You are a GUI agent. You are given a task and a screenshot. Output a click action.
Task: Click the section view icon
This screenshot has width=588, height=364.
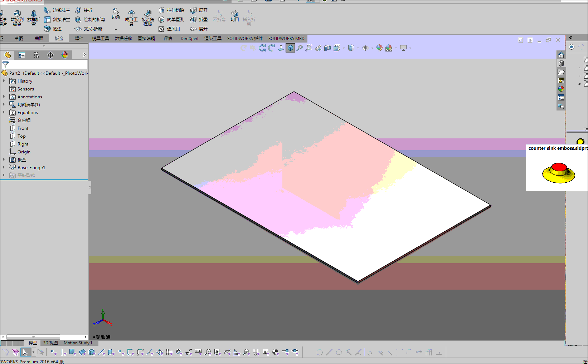[x=327, y=48]
